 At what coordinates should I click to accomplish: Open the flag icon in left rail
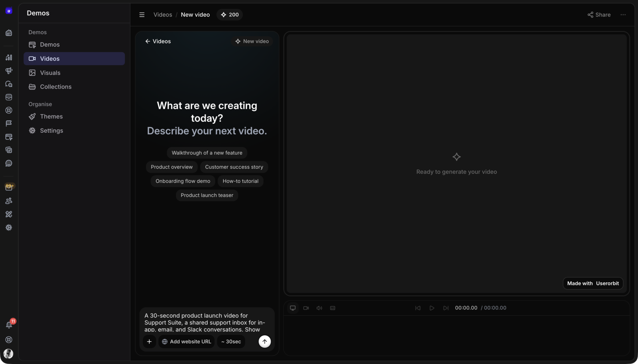9,123
